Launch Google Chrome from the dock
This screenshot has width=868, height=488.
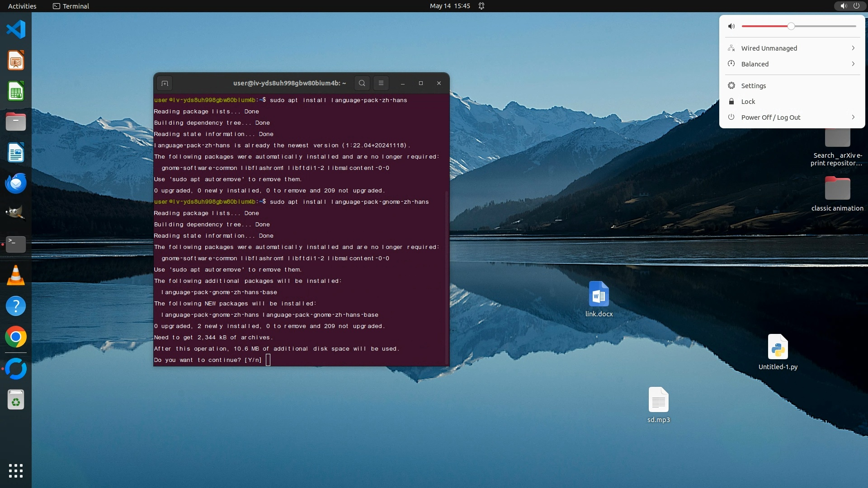[16, 337]
